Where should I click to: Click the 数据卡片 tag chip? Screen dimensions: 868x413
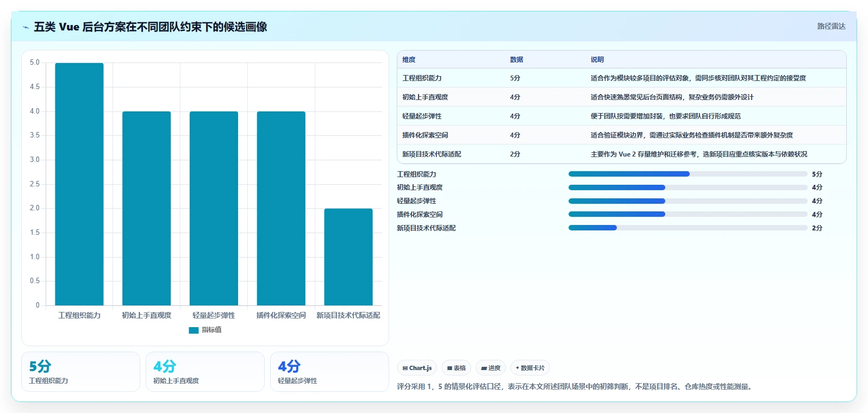(x=530, y=368)
